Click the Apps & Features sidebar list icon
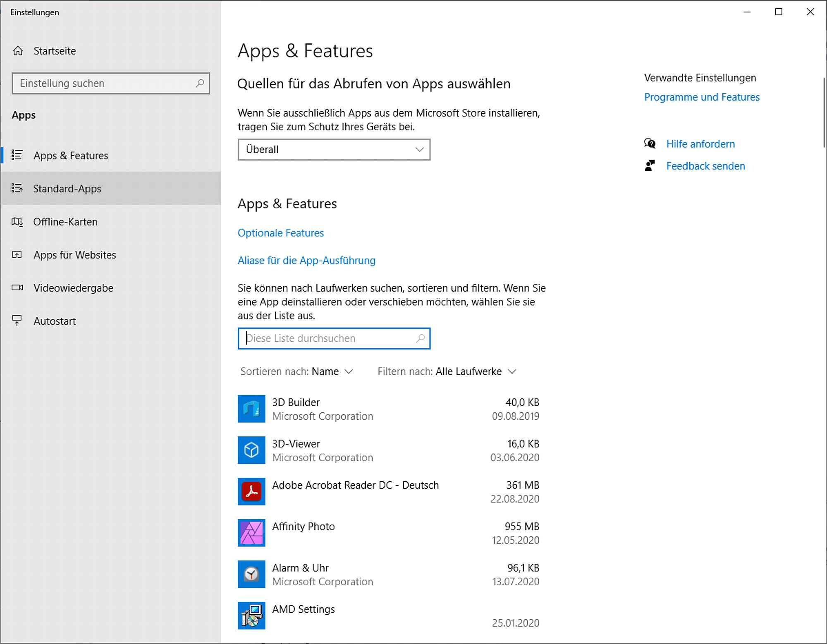Viewport: 827px width, 644px height. [17, 155]
